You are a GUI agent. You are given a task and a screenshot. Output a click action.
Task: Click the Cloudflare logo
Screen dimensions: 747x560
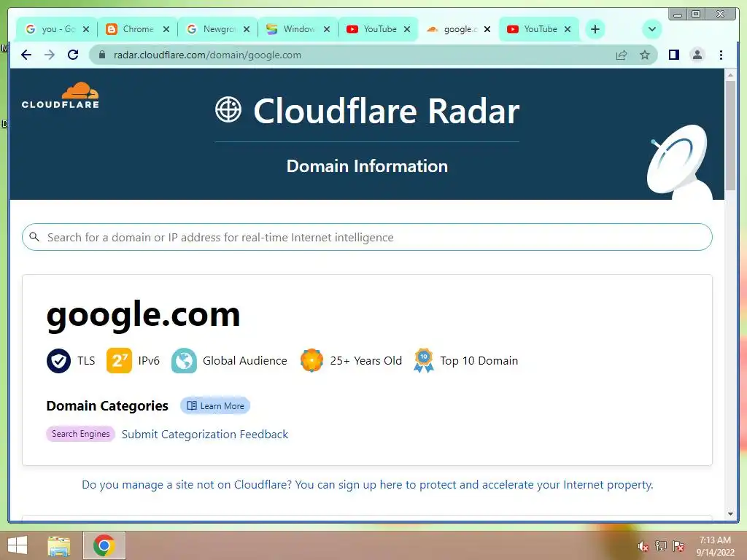click(x=61, y=96)
